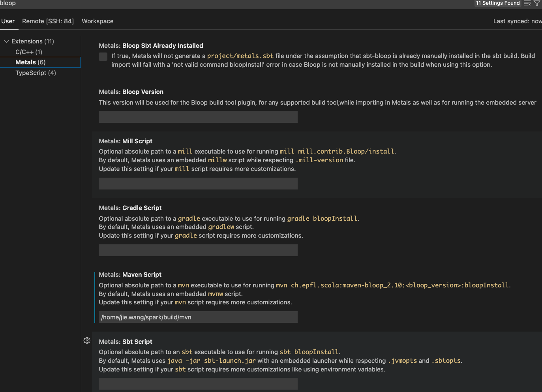Select C/C++ (1) in the settings tree
This screenshot has width=542, height=392.
(x=29, y=52)
